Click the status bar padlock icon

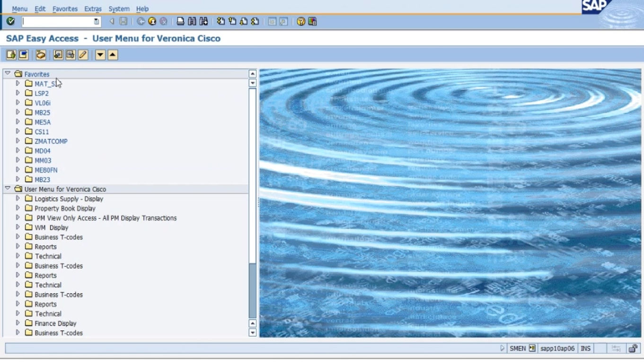(633, 349)
